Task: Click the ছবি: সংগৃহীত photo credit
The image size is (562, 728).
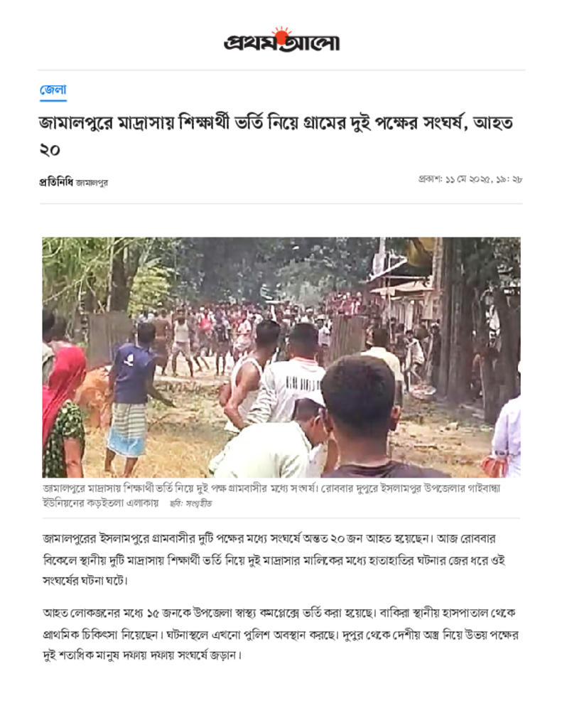Action: (x=191, y=503)
